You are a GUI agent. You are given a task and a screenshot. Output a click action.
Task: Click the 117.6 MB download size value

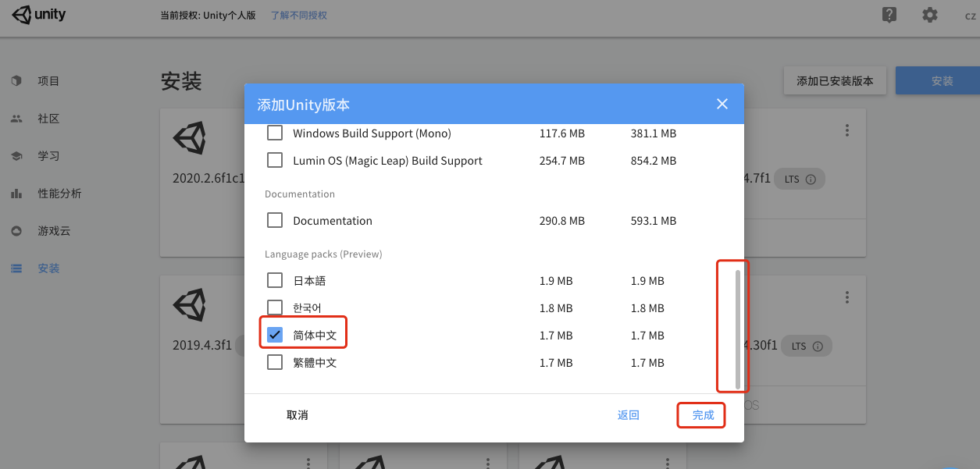tap(562, 133)
